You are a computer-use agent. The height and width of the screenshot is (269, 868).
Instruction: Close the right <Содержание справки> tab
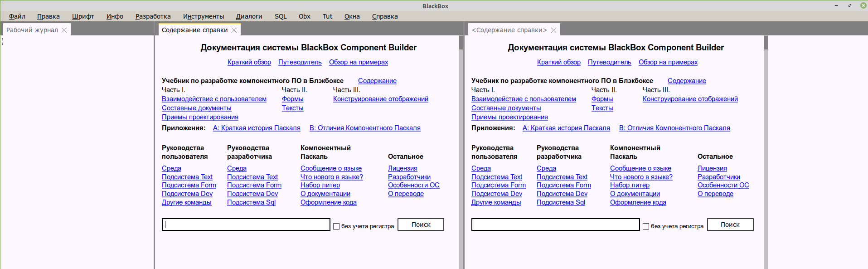click(553, 30)
